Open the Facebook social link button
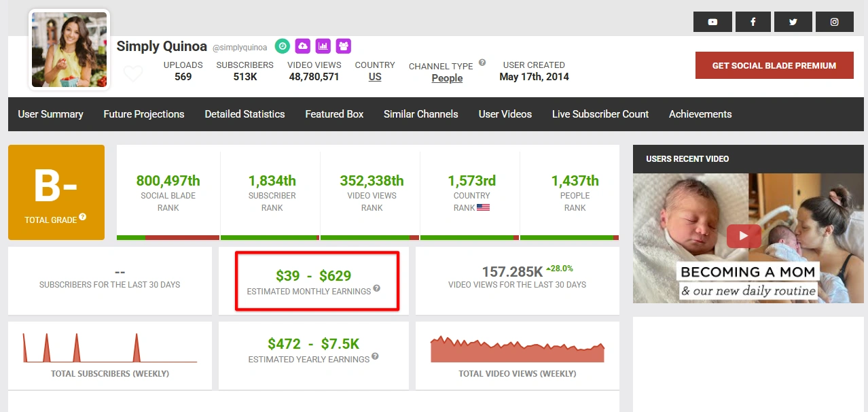 tap(753, 22)
